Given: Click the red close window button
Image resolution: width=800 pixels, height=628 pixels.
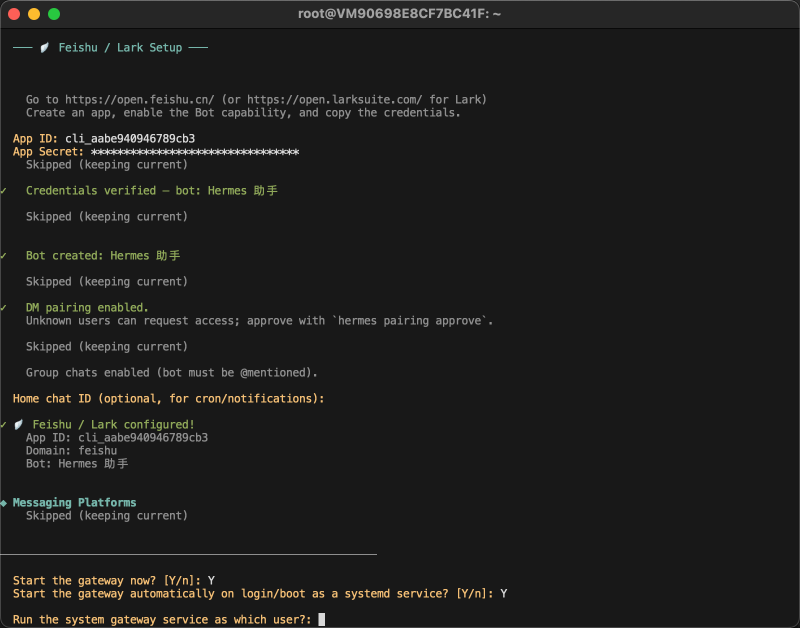Looking at the screenshot, I should pos(14,14).
